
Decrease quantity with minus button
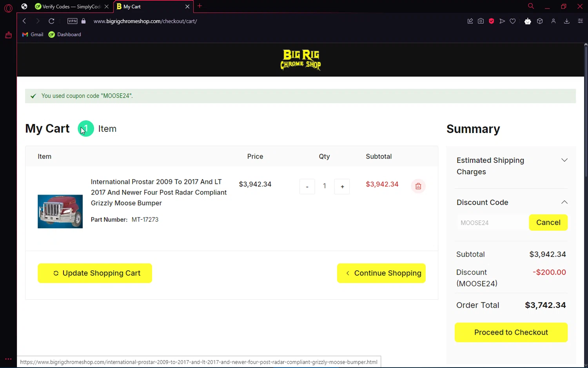[307, 186]
